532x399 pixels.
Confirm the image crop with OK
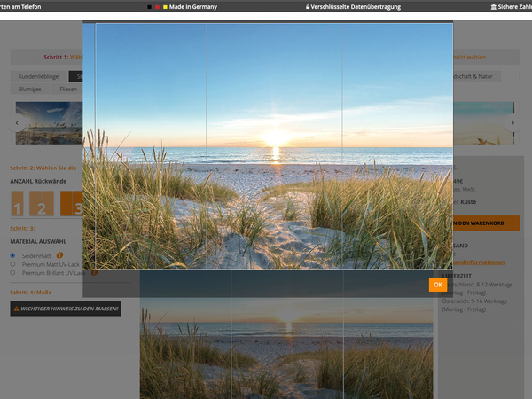point(438,285)
